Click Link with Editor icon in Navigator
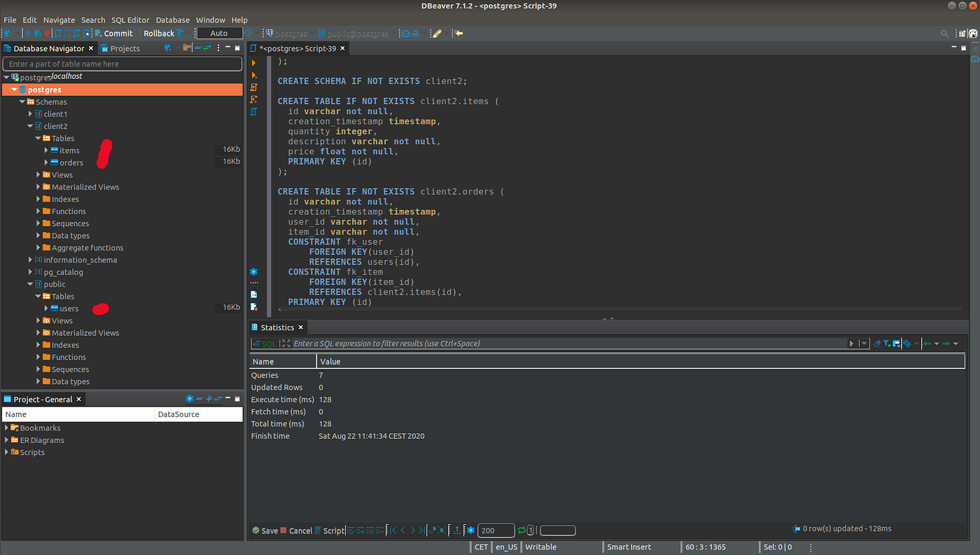Screen dimensions: 980x555 click(x=207, y=48)
